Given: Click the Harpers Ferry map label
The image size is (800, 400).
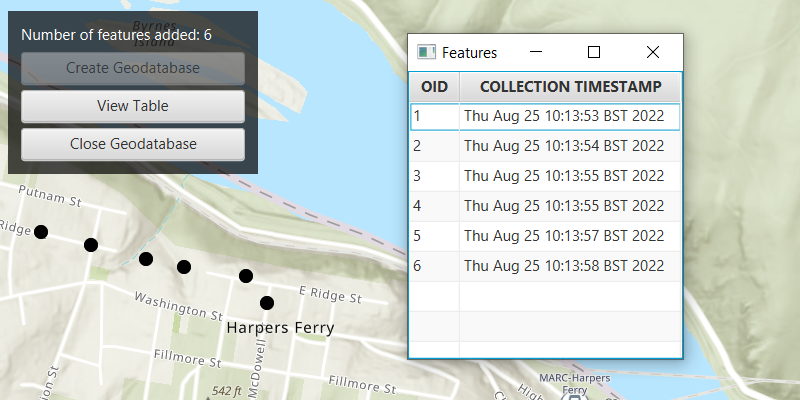Looking at the screenshot, I should pyautogui.click(x=280, y=328).
